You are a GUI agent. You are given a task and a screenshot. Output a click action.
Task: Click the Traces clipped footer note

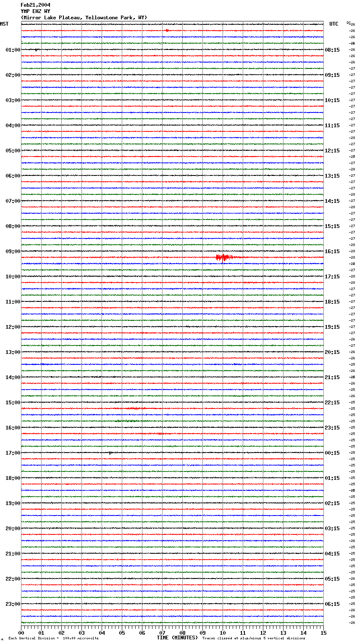point(254,639)
